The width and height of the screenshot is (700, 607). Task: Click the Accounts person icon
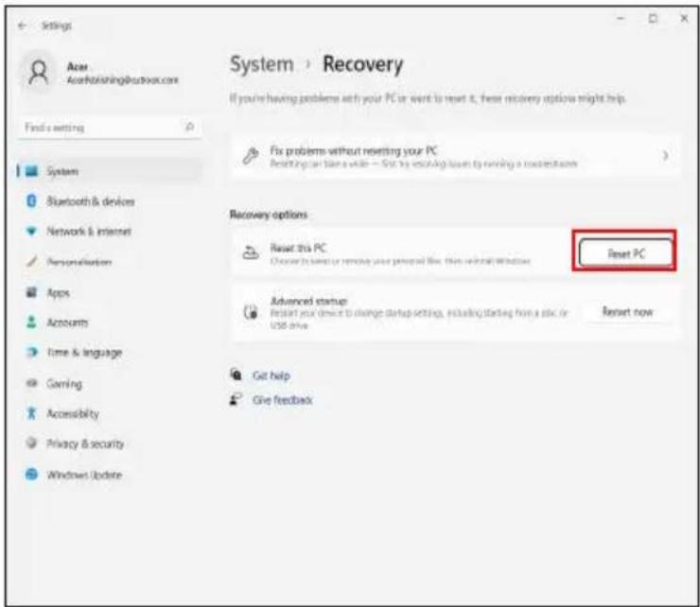point(31,321)
